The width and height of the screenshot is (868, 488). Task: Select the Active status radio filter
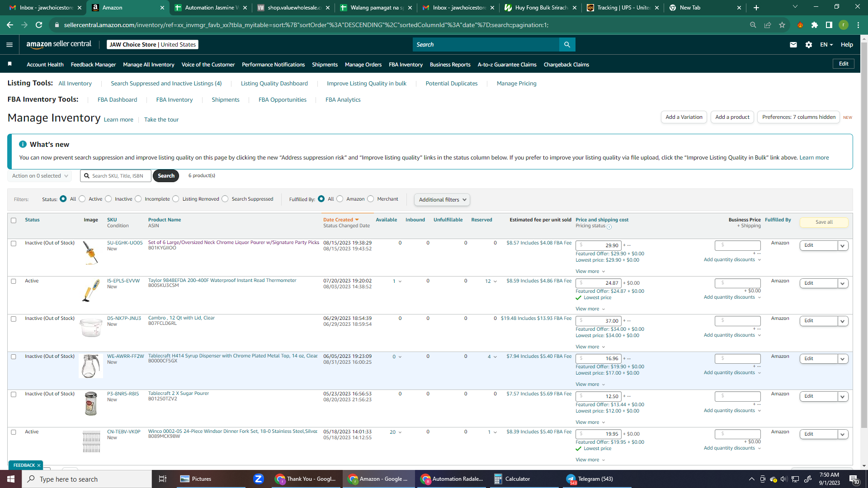tap(82, 199)
